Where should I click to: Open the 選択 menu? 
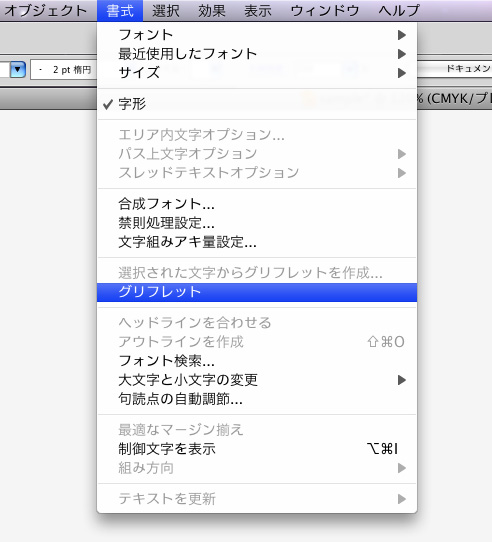coord(166,11)
